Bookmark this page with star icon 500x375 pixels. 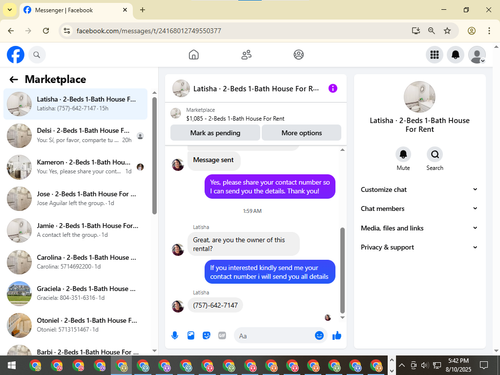click(447, 31)
